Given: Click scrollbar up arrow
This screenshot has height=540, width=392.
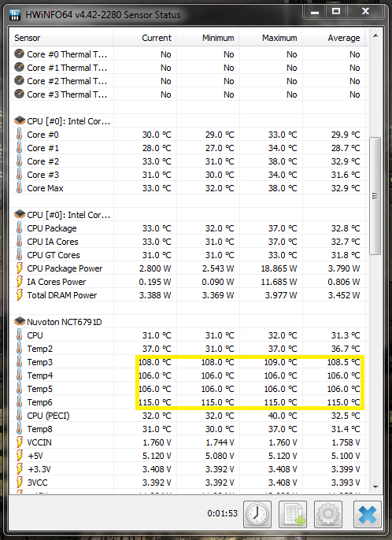Looking at the screenshot, I should [x=375, y=36].
